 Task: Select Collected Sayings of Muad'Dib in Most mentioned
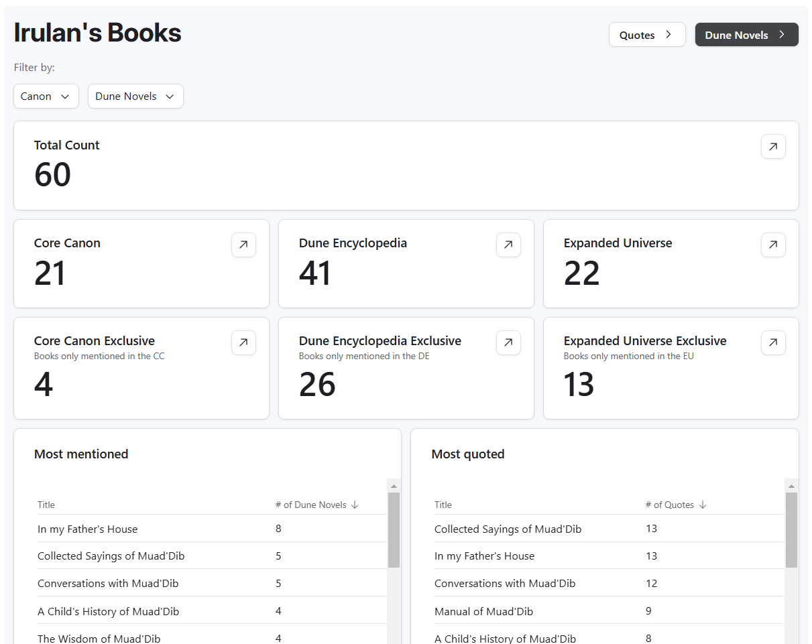pyautogui.click(x=212, y=556)
